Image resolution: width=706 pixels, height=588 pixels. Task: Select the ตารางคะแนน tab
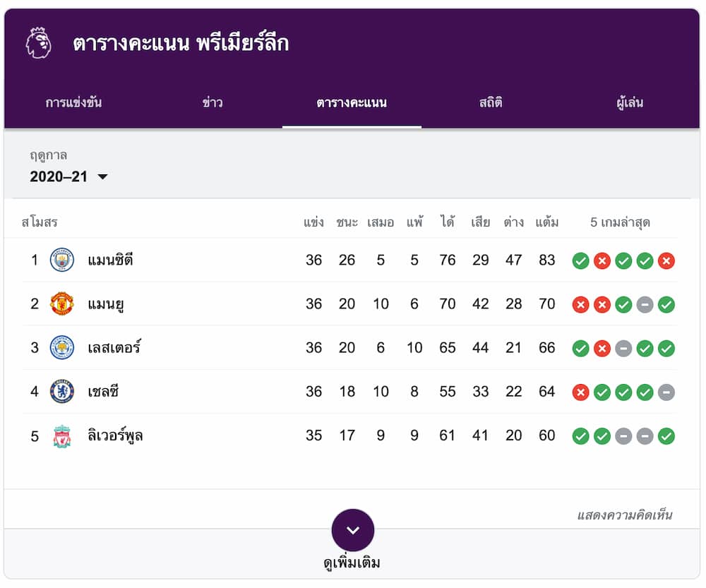pyautogui.click(x=352, y=102)
